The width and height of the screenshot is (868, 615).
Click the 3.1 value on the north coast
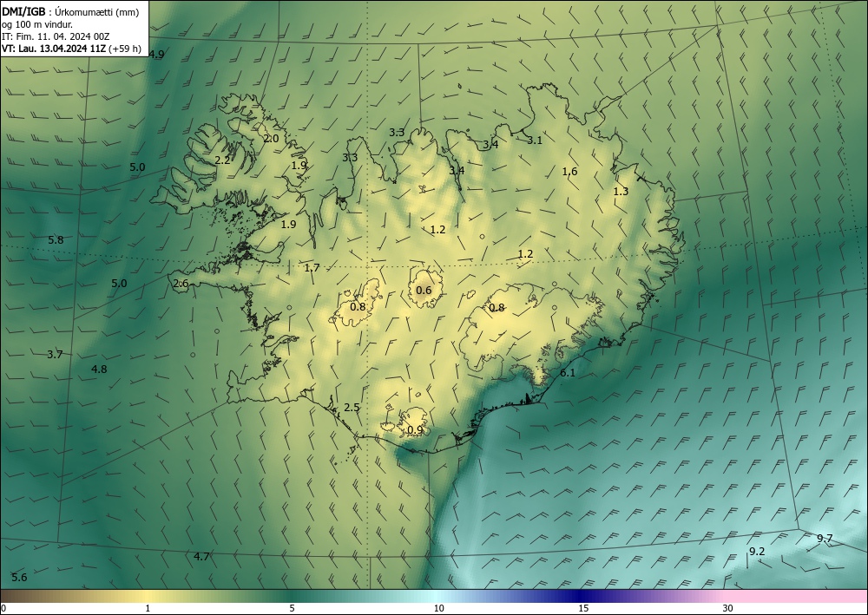click(535, 141)
